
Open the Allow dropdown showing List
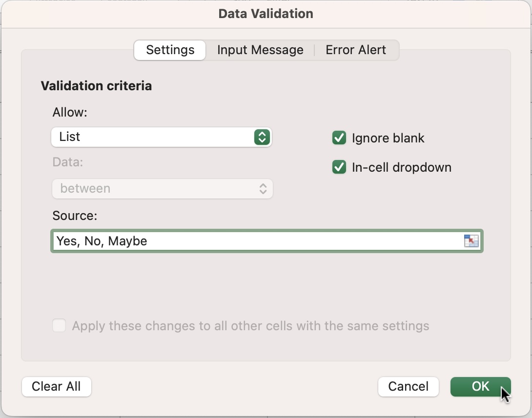click(162, 137)
